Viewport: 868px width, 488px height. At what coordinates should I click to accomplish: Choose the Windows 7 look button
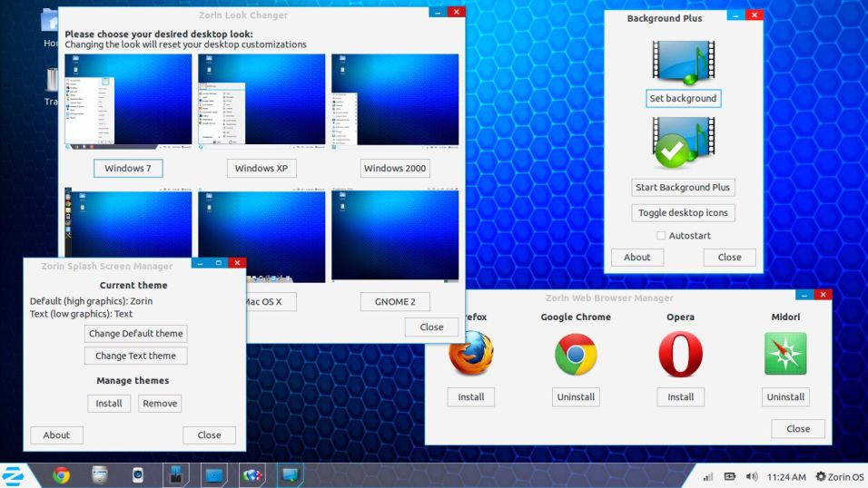click(x=128, y=168)
